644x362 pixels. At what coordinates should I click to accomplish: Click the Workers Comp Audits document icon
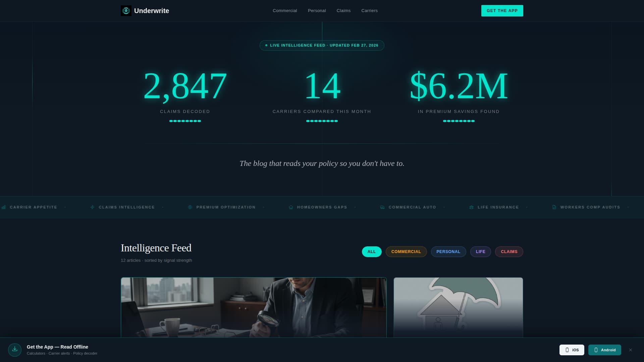pos(554,207)
